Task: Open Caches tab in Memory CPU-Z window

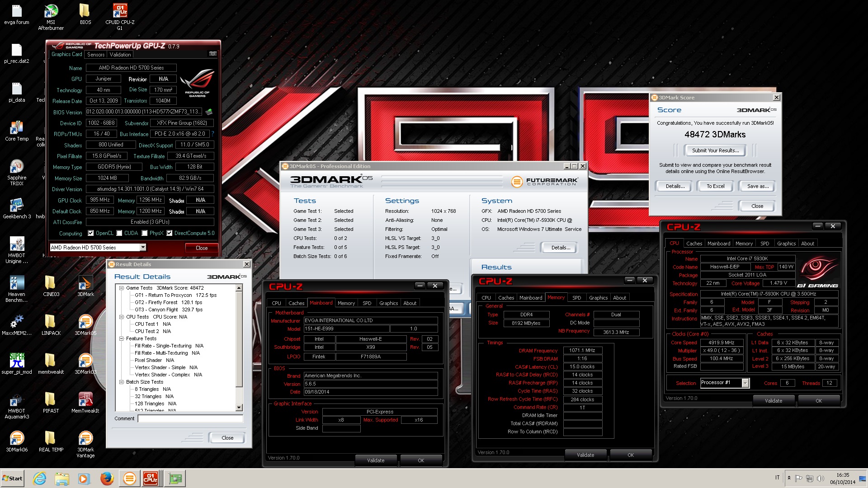Action: click(x=506, y=298)
